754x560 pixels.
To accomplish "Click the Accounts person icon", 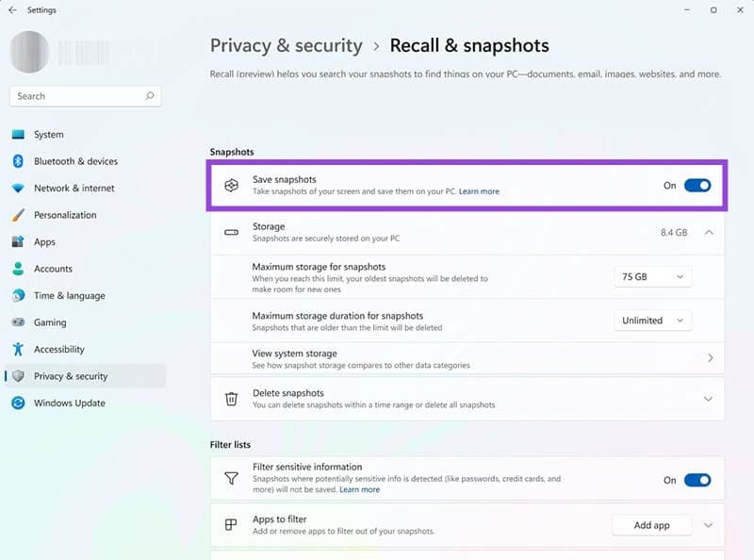I will click(18, 269).
